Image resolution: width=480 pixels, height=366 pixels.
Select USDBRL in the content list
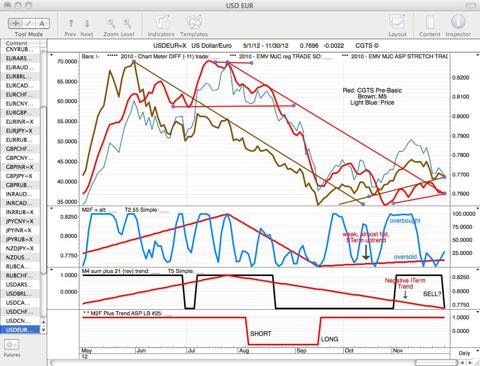(x=20, y=294)
